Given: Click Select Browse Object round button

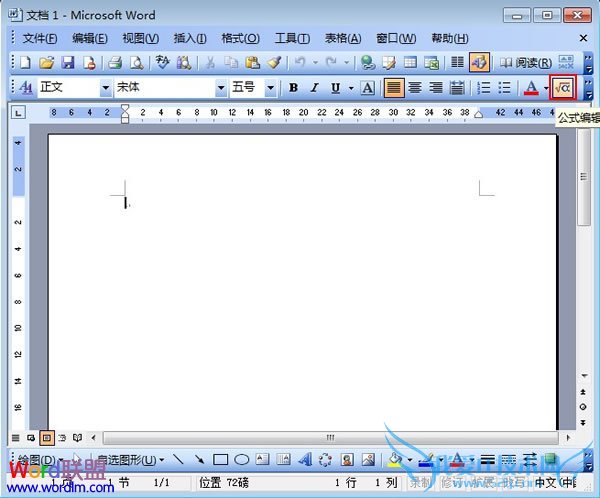Looking at the screenshot, I should coord(583,407).
